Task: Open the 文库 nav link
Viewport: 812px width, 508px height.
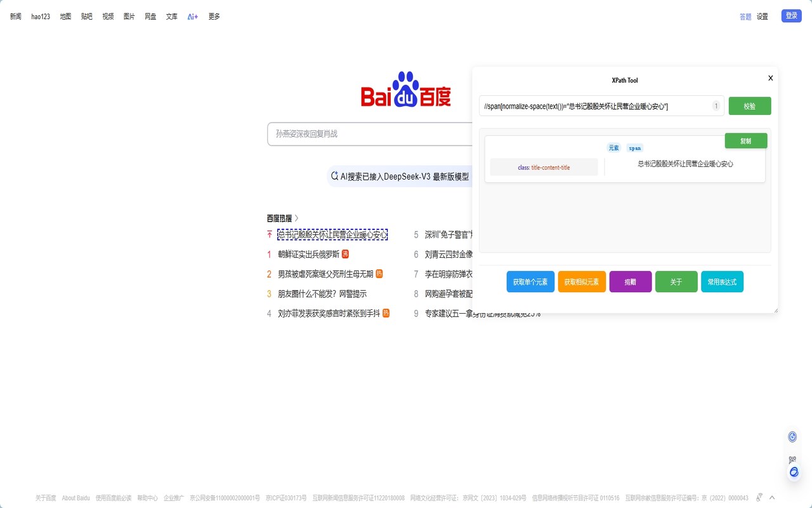Action: tap(172, 17)
